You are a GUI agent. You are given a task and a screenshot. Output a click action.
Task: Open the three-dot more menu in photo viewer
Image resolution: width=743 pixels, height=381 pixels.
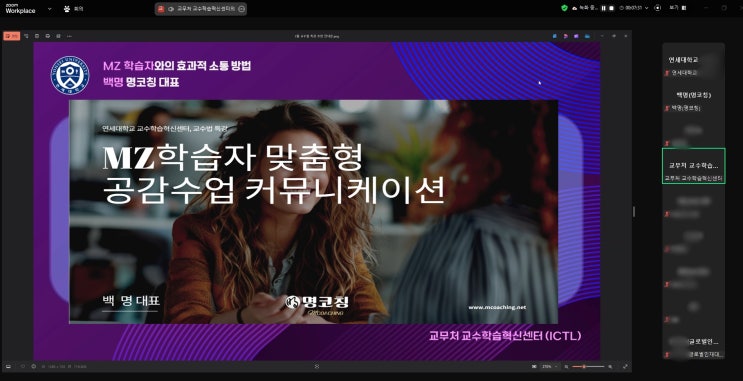[69, 36]
